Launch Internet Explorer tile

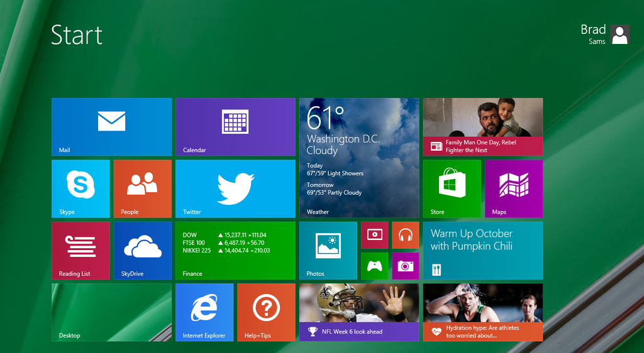[x=204, y=312]
